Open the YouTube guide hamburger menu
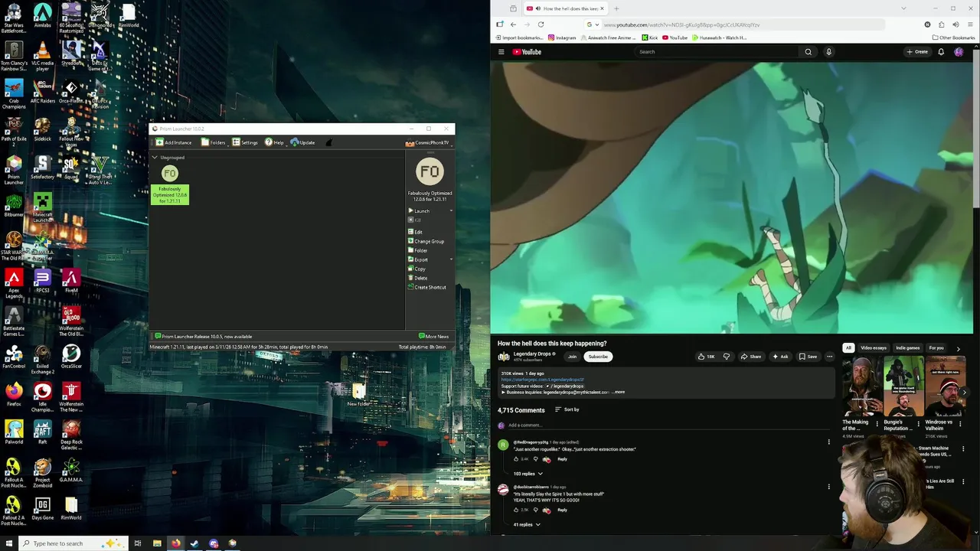 click(501, 52)
